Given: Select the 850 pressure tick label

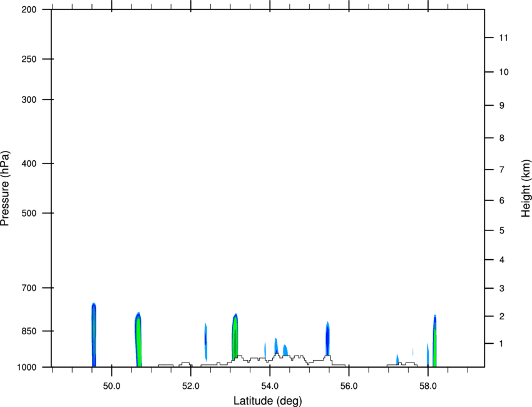Looking at the screenshot, I should [x=29, y=331].
